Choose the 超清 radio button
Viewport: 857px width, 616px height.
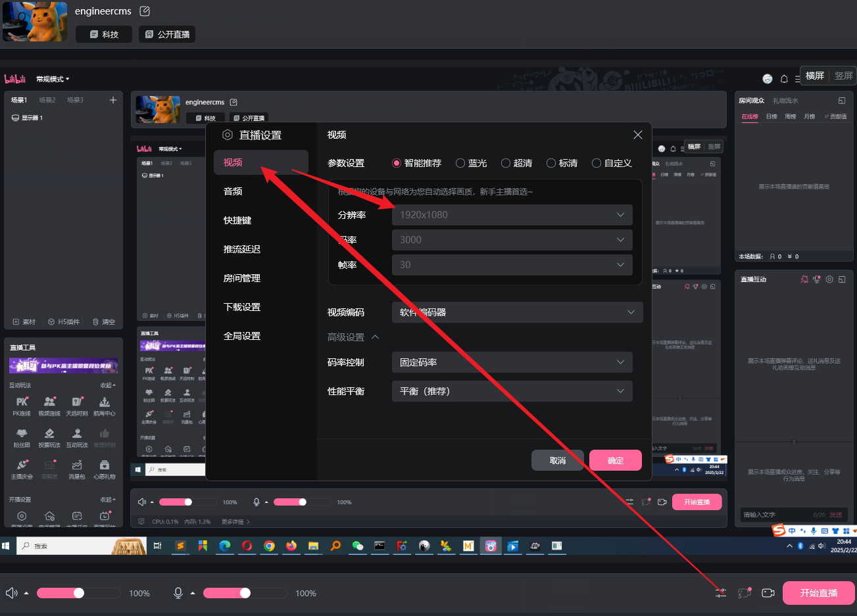[x=506, y=163]
